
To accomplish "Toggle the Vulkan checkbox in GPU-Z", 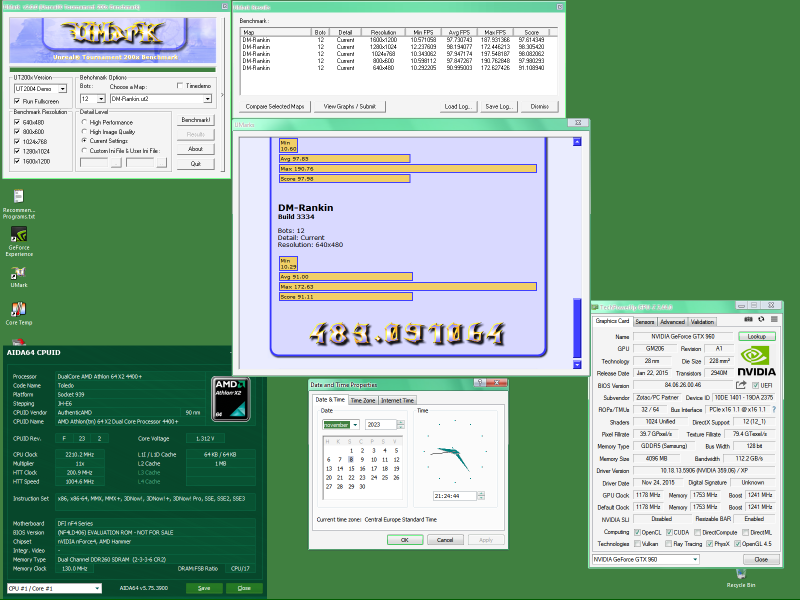I will [x=637, y=544].
